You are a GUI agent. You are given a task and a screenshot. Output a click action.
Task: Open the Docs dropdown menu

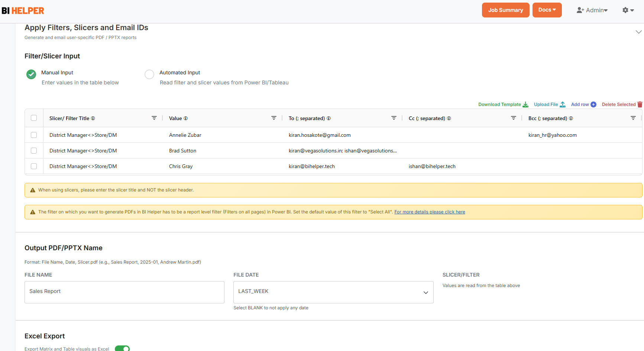point(547,10)
